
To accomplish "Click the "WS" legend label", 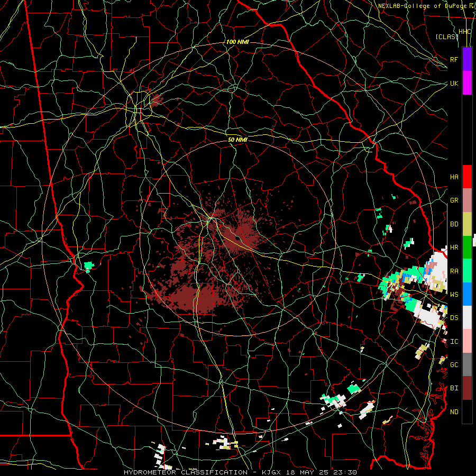I will pos(454,294).
